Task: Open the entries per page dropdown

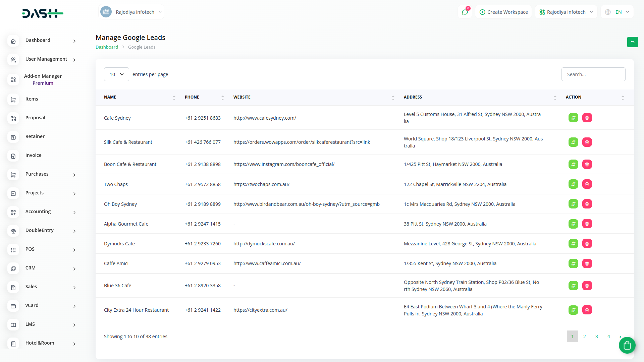Action: [x=116, y=74]
